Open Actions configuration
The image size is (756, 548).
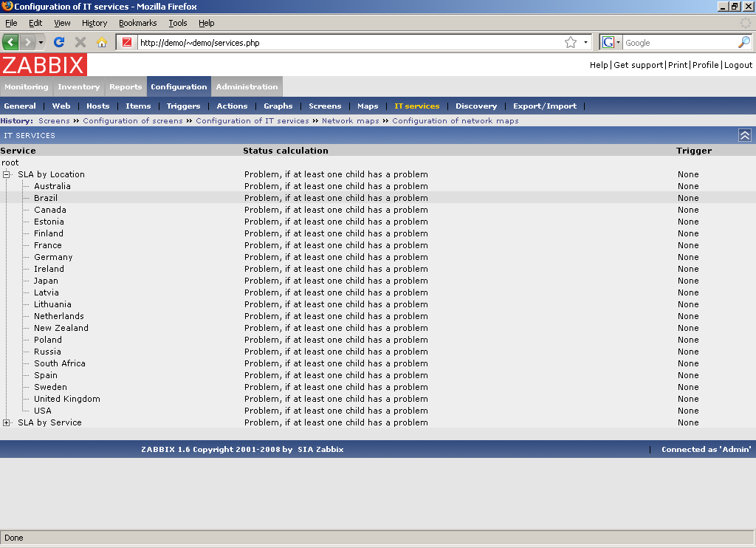[232, 106]
